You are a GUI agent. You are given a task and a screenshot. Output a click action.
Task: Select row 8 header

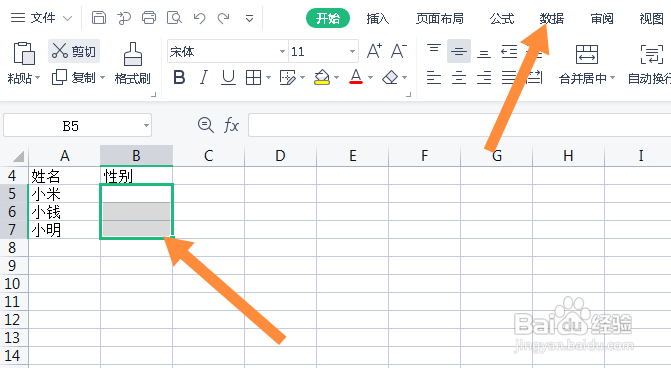pyautogui.click(x=14, y=248)
